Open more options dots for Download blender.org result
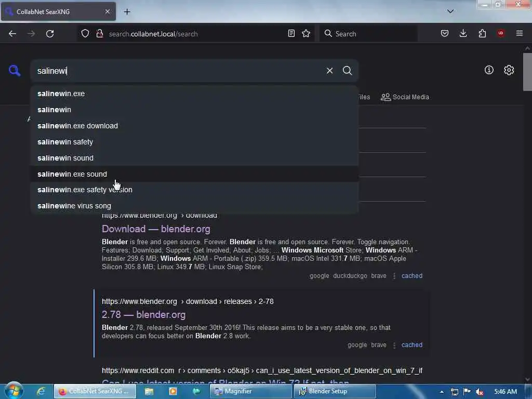This screenshot has width=532, height=399. pyautogui.click(x=394, y=276)
